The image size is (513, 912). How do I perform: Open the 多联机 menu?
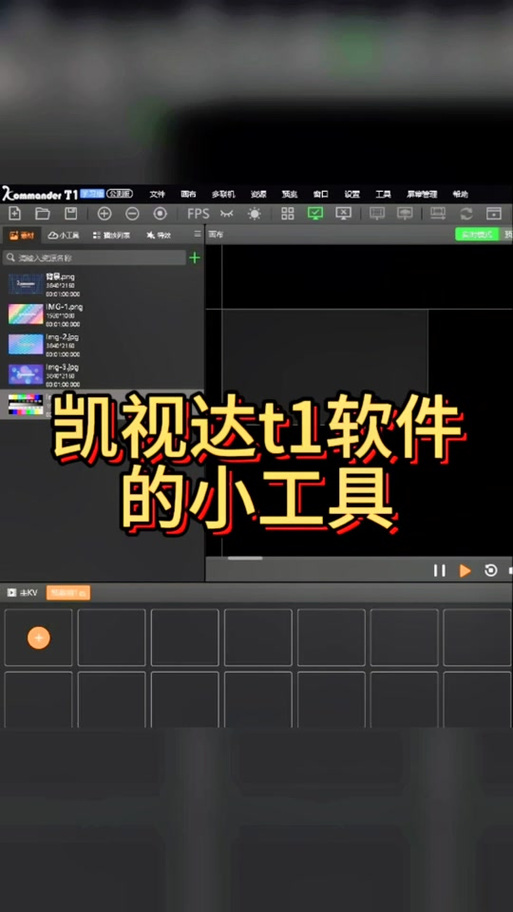point(223,194)
